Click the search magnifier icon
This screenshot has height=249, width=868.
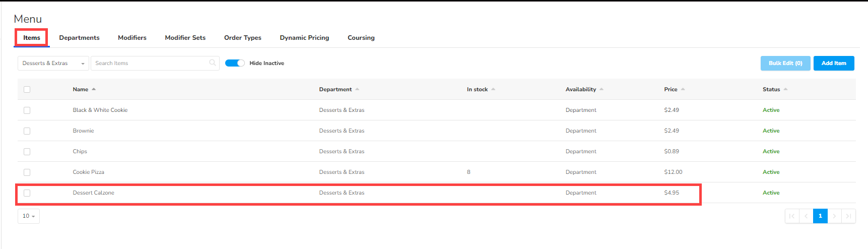point(212,63)
